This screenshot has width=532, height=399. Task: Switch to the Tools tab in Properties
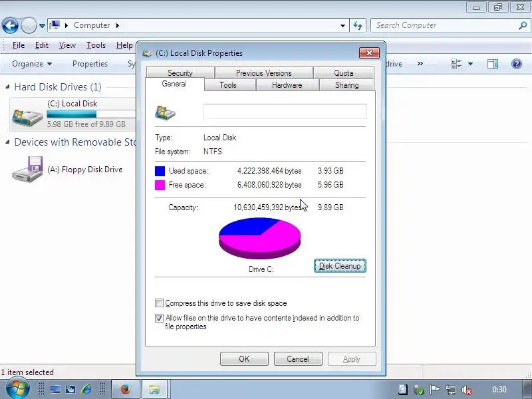tap(228, 85)
